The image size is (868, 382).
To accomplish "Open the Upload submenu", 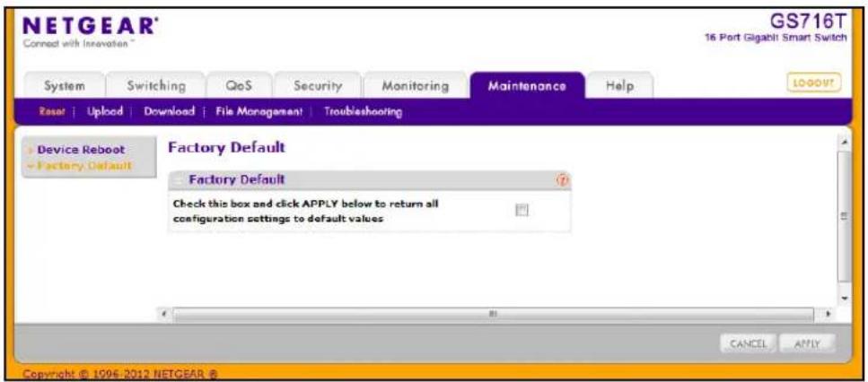I will point(105,112).
